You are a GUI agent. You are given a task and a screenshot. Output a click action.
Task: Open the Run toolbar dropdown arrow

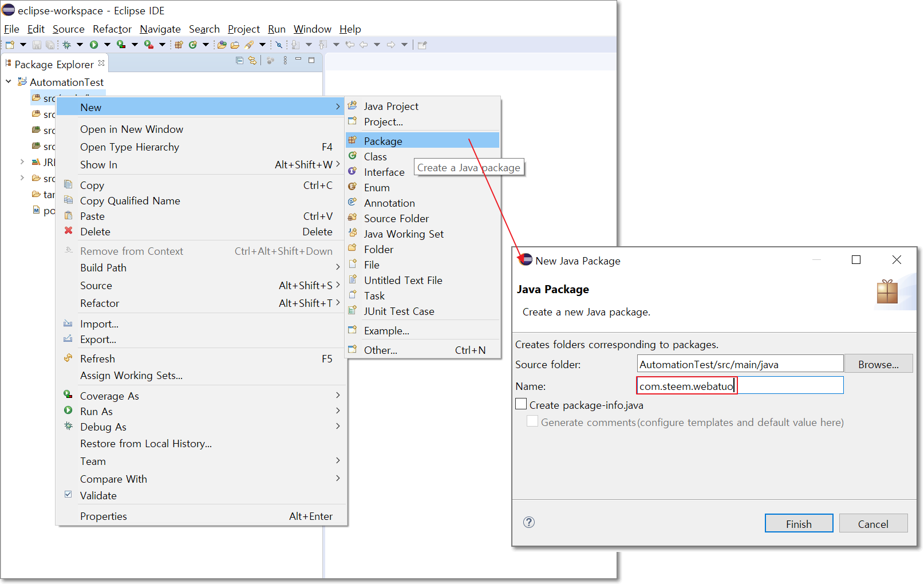point(107,45)
